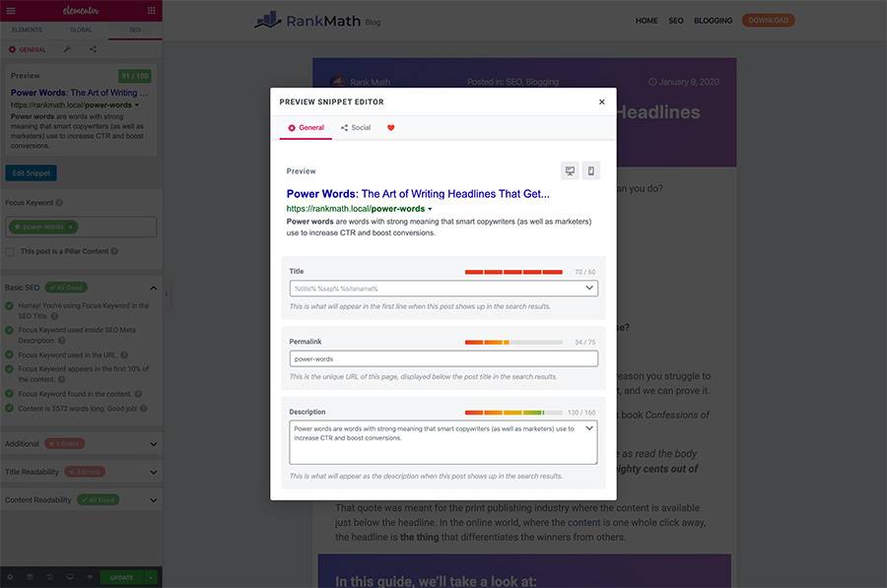
Task: Open the Social tab in snippet editor
Action: [356, 128]
